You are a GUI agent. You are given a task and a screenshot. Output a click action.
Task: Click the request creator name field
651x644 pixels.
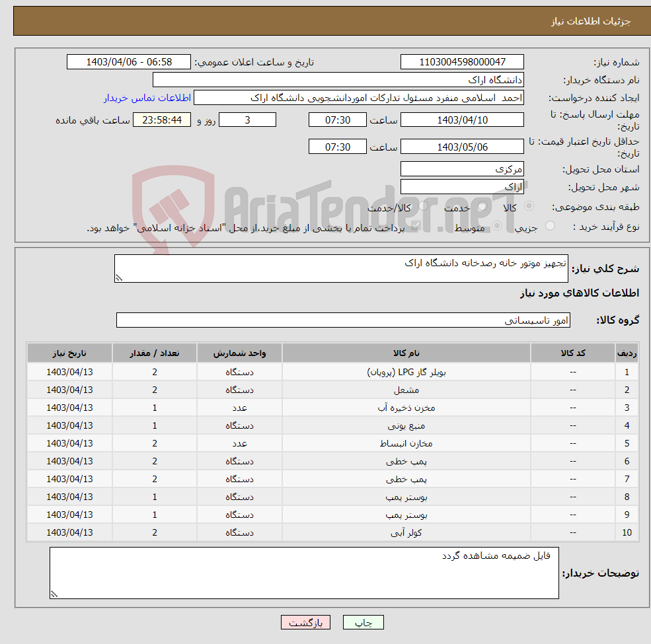pyautogui.click(x=359, y=98)
